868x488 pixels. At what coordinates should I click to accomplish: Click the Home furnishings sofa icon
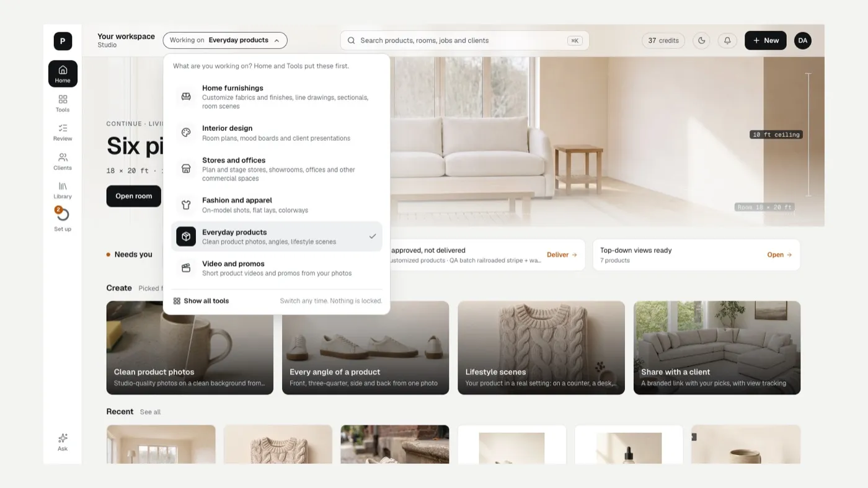coord(186,97)
